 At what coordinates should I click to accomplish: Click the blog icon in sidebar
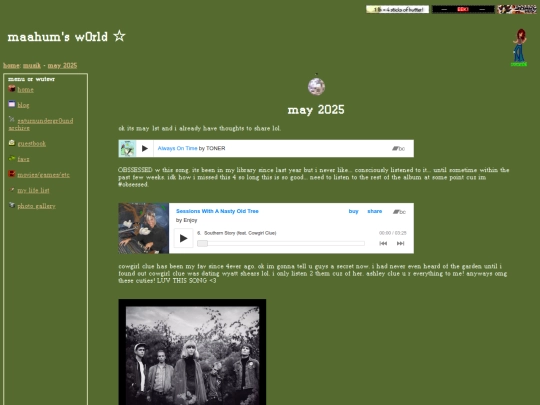pyautogui.click(x=12, y=104)
